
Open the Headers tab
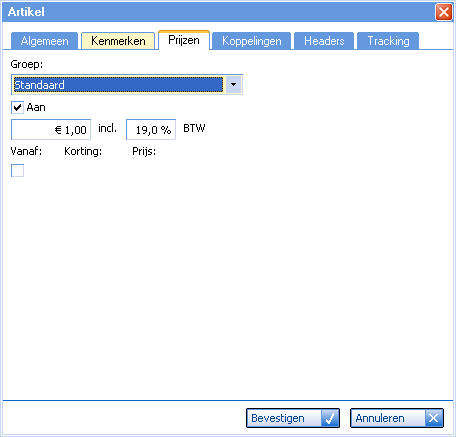(324, 41)
